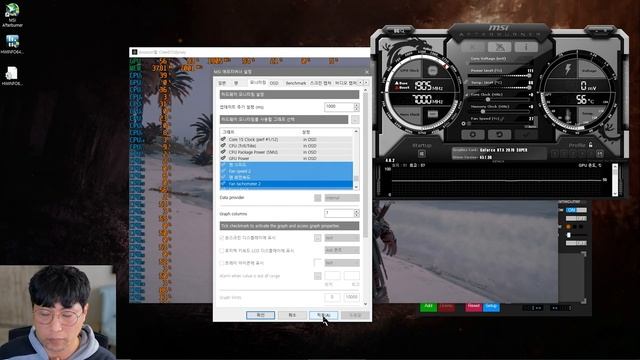Reset Afterburner settings with circular arrow button

[x=499, y=134]
